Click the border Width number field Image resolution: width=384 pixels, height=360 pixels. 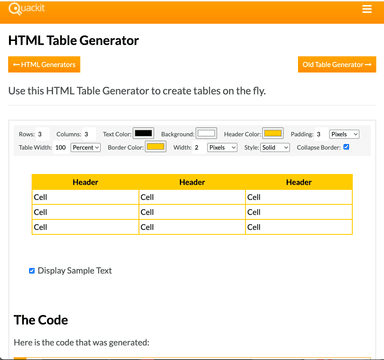coord(199,147)
